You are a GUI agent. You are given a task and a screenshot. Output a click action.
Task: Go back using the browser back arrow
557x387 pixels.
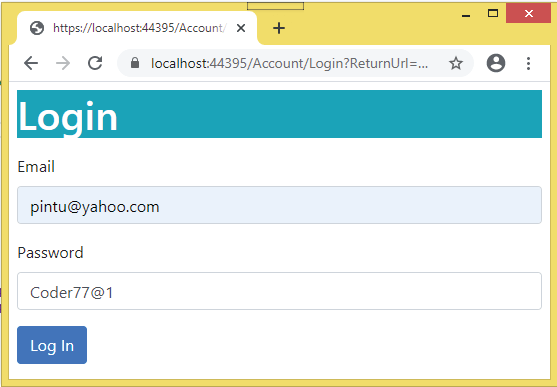coord(31,63)
